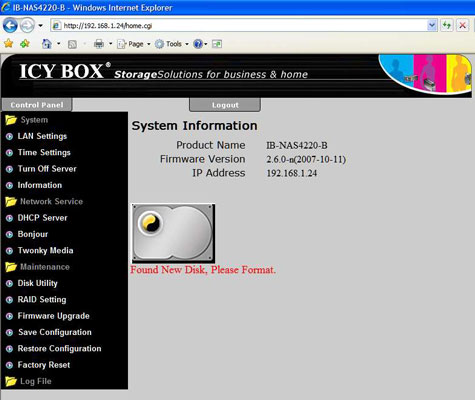Expand the Log File folder

click(36, 381)
